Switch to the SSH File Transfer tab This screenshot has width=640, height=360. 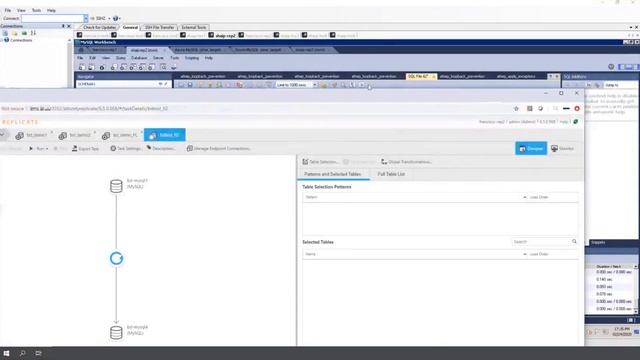click(160, 27)
